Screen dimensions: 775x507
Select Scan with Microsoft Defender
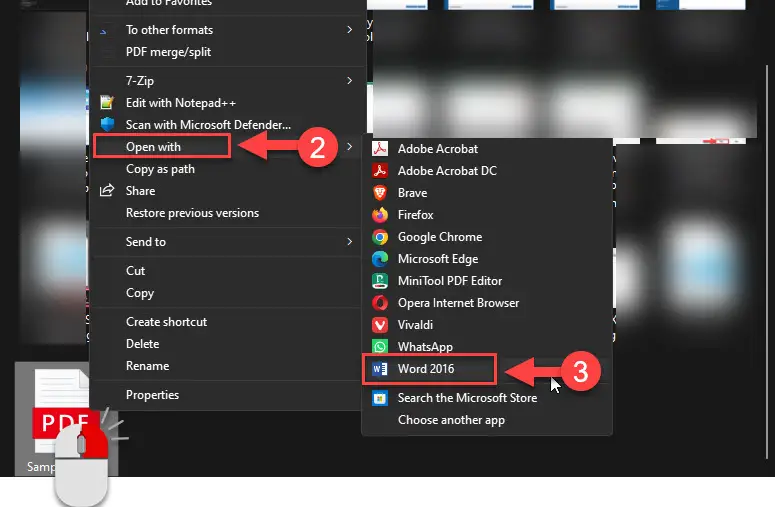pyautogui.click(x=227, y=125)
